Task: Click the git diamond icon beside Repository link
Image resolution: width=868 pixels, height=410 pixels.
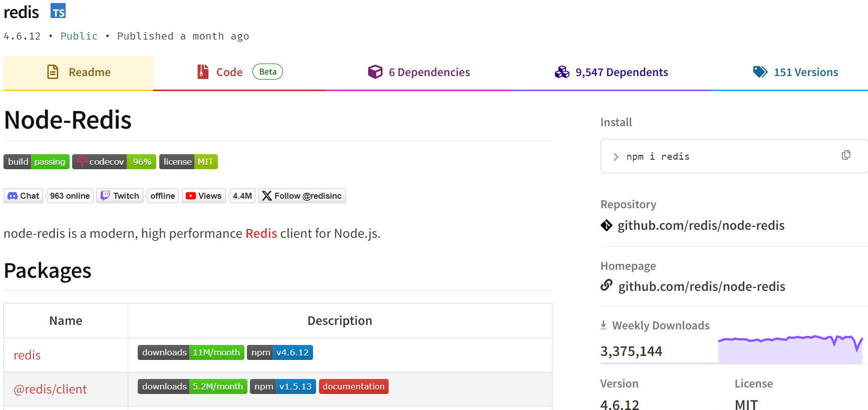Action: (x=607, y=225)
